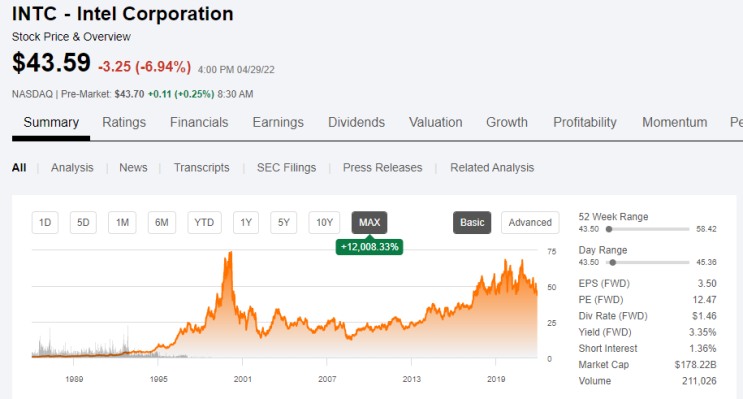The height and width of the screenshot is (399, 743).
Task: View the Profitability tab
Action: coord(585,122)
